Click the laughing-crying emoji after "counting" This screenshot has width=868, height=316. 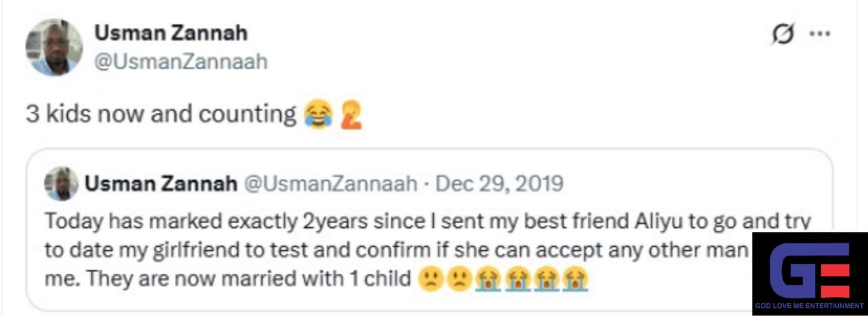(x=318, y=115)
